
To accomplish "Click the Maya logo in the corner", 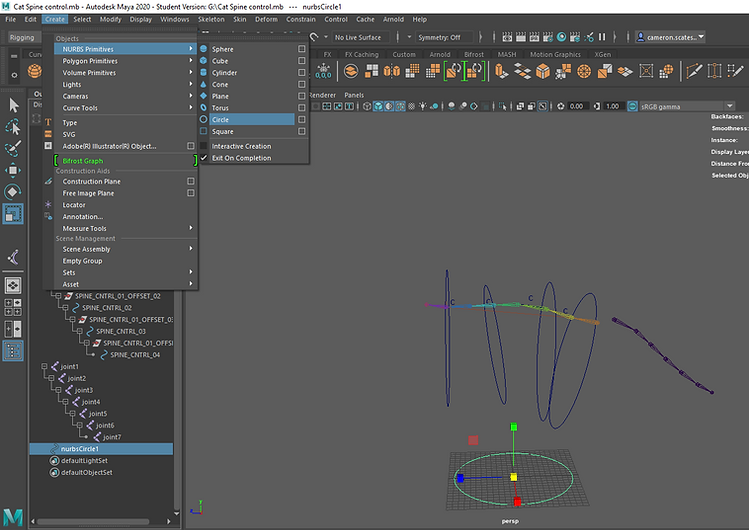I will (13, 518).
